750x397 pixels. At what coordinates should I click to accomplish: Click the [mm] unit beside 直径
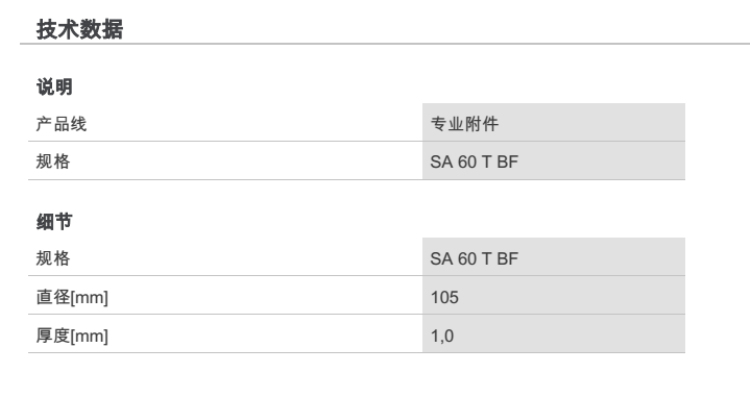click(x=89, y=298)
